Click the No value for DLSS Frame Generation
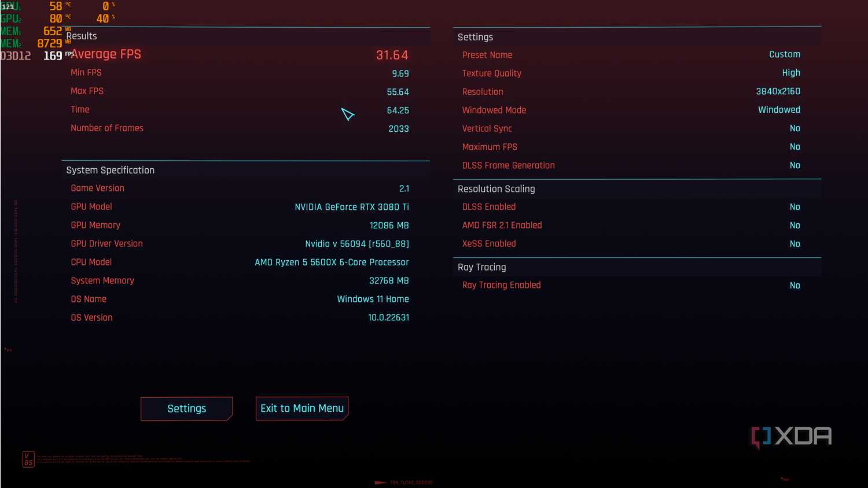 click(795, 165)
